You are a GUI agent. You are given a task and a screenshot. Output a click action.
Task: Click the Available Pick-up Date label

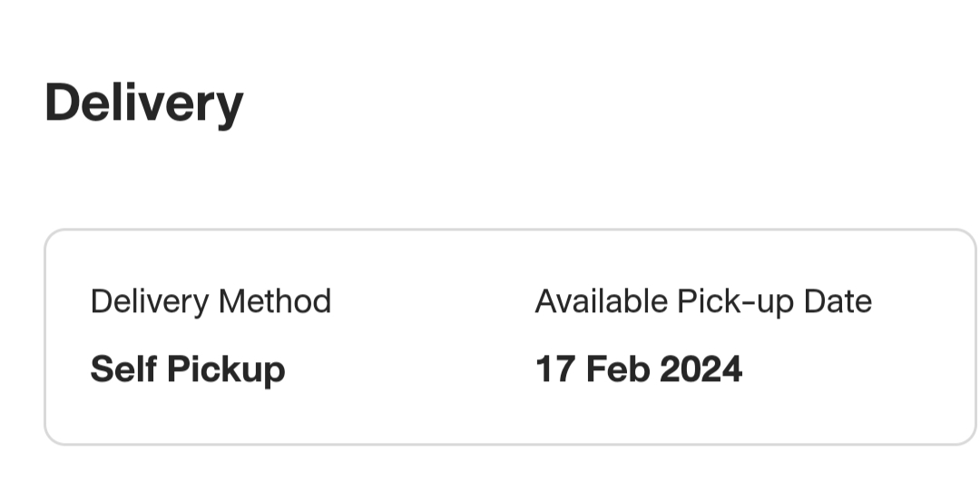click(x=703, y=301)
